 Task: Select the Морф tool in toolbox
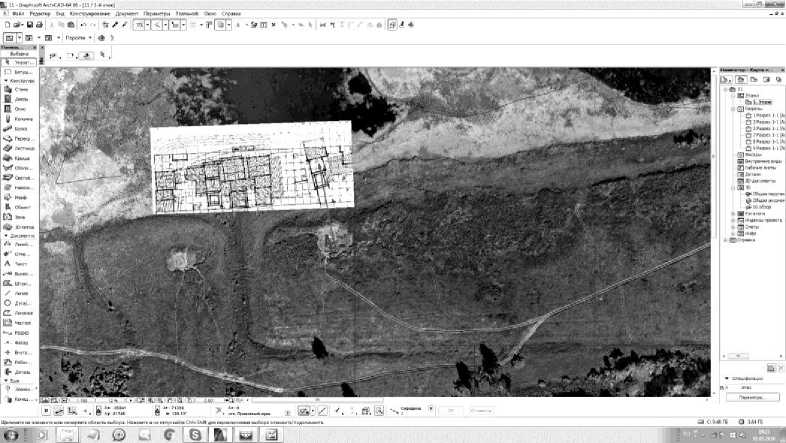19,197
